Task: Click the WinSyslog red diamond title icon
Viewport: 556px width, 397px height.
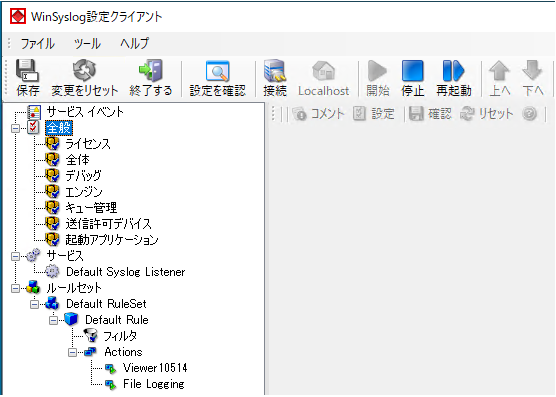Action: (18, 17)
